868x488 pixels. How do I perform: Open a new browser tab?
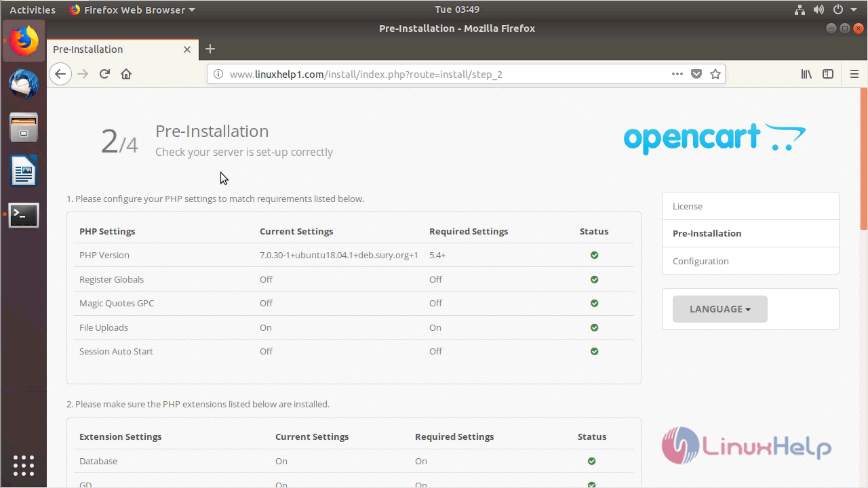[210, 49]
